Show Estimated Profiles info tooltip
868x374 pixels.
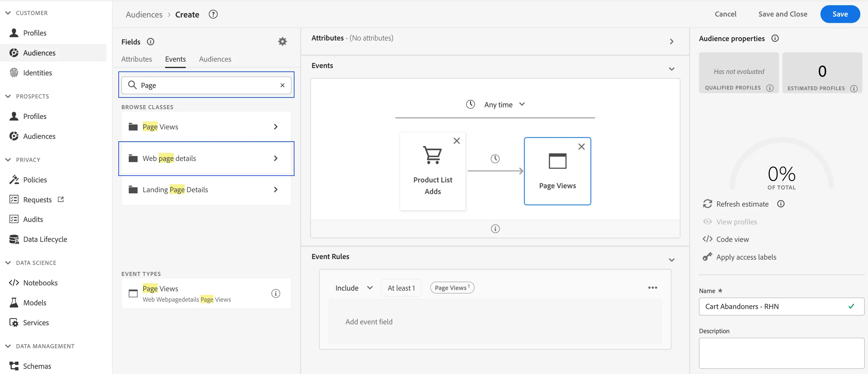(854, 89)
